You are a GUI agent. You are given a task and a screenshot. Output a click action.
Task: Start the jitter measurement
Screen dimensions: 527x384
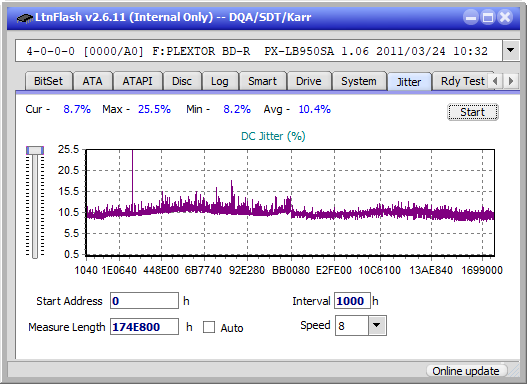[473, 112]
